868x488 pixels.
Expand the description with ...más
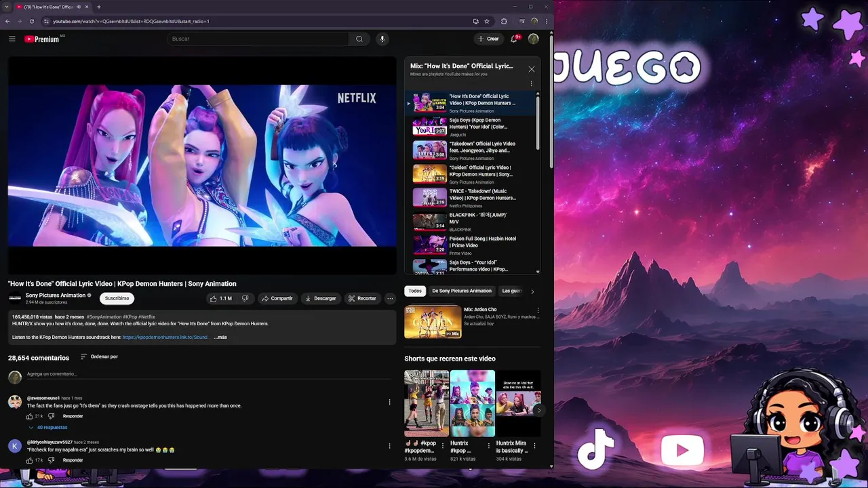220,337
